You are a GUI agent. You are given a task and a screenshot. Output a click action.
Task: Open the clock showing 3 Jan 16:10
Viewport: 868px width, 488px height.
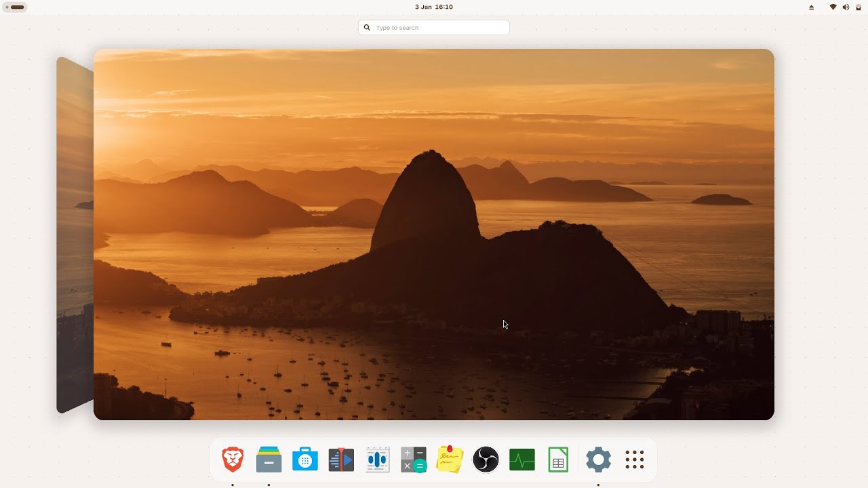point(434,7)
